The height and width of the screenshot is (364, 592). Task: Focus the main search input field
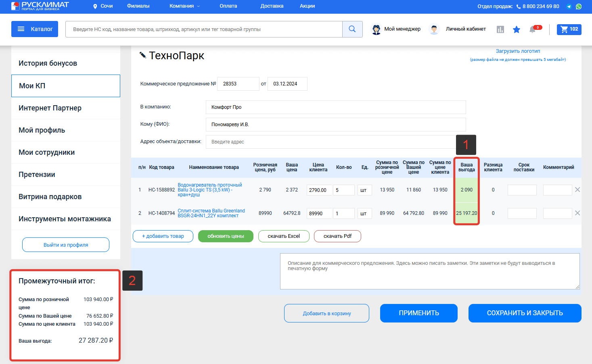tap(204, 29)
